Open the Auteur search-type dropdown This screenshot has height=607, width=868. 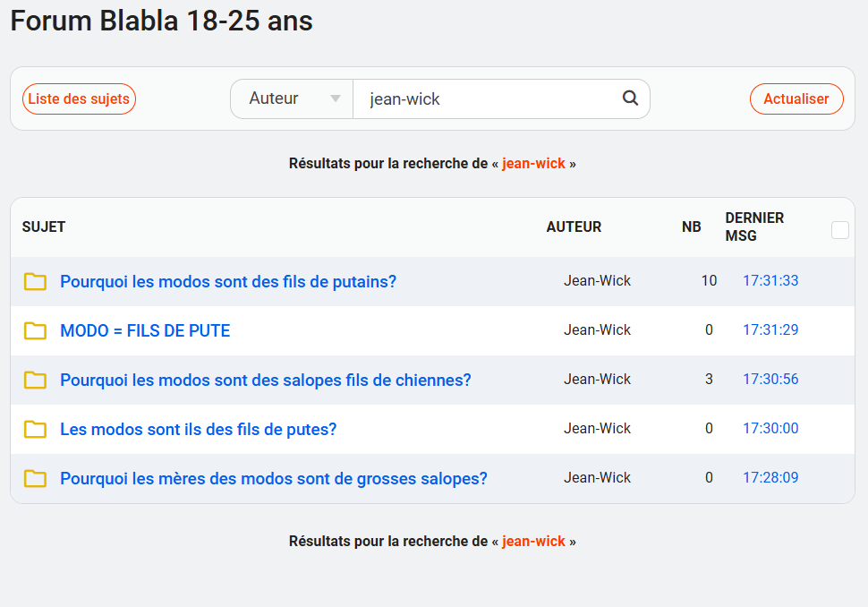click(292, 98)
